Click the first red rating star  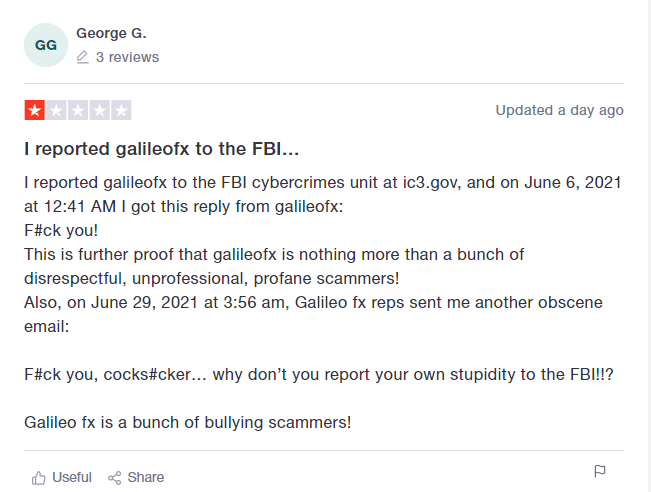(x=34, y=110)
